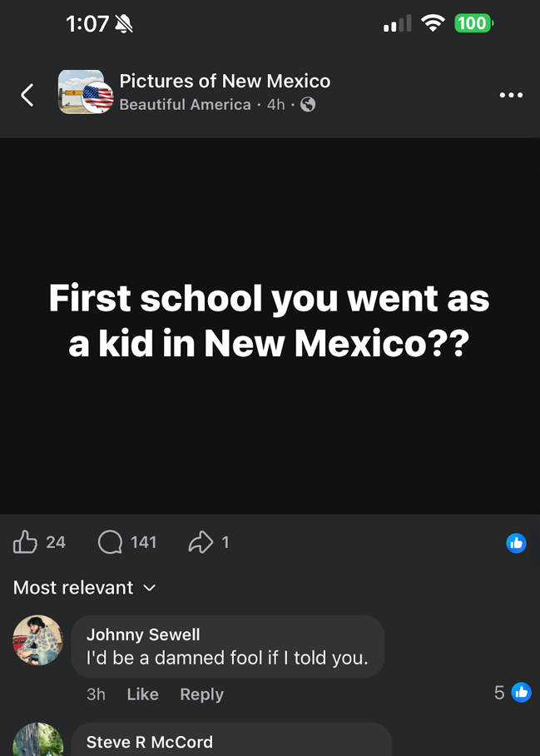Open comments via speech bubble icon

tap(110, 543)
